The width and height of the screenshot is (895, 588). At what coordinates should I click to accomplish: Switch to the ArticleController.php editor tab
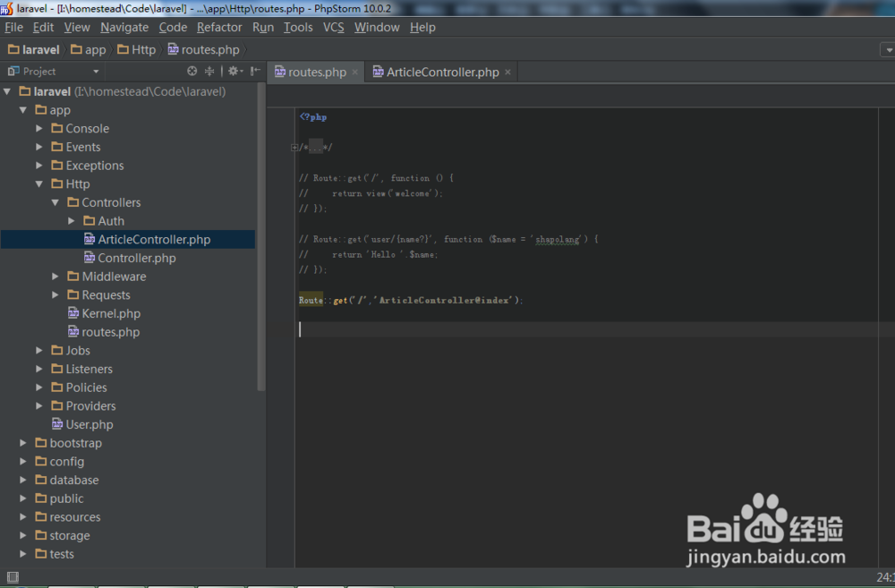pos(440,72)
